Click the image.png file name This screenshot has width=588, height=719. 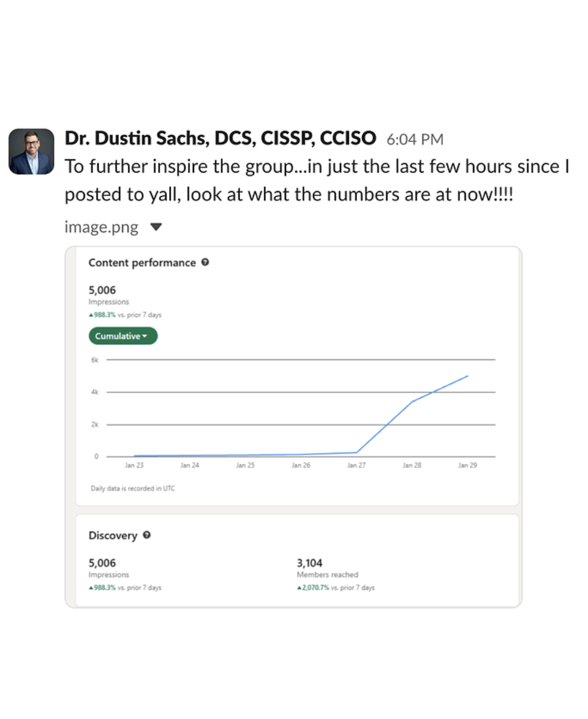(x=101, y=227)
